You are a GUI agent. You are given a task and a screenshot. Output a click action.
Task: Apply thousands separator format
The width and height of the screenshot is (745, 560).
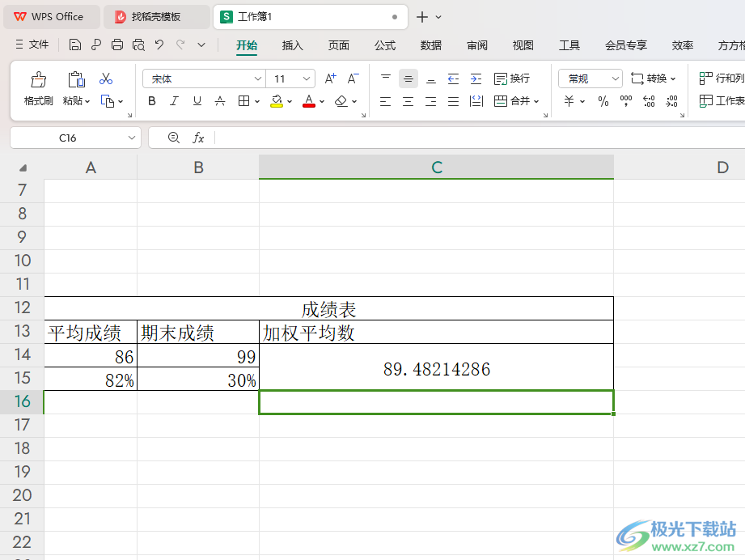pos(626,101)
